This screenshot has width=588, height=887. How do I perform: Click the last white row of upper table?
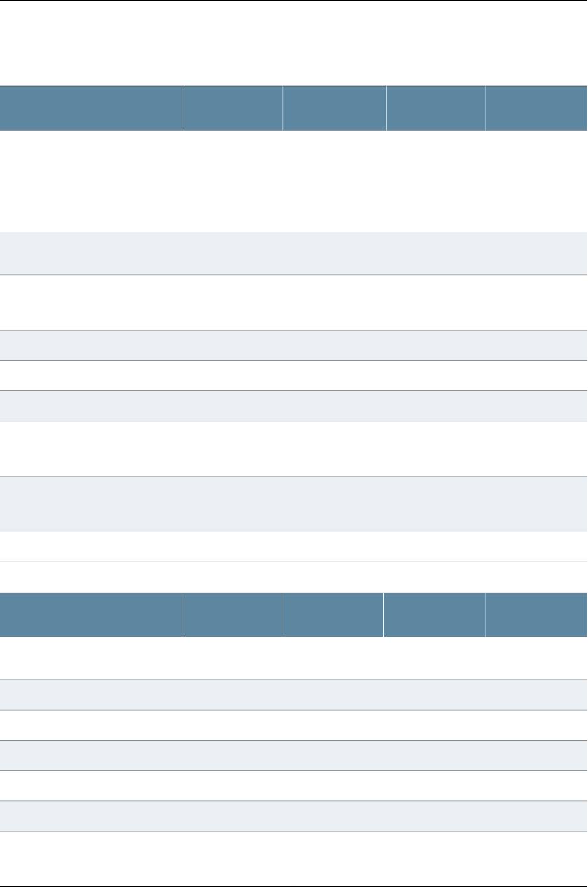[x=294, y=547]
